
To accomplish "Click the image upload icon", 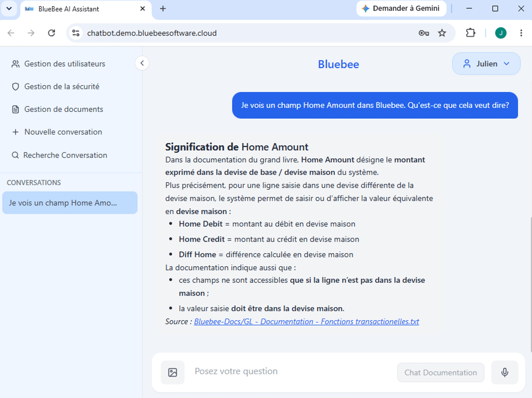I will pyautogui.click(x=172, y=372).
